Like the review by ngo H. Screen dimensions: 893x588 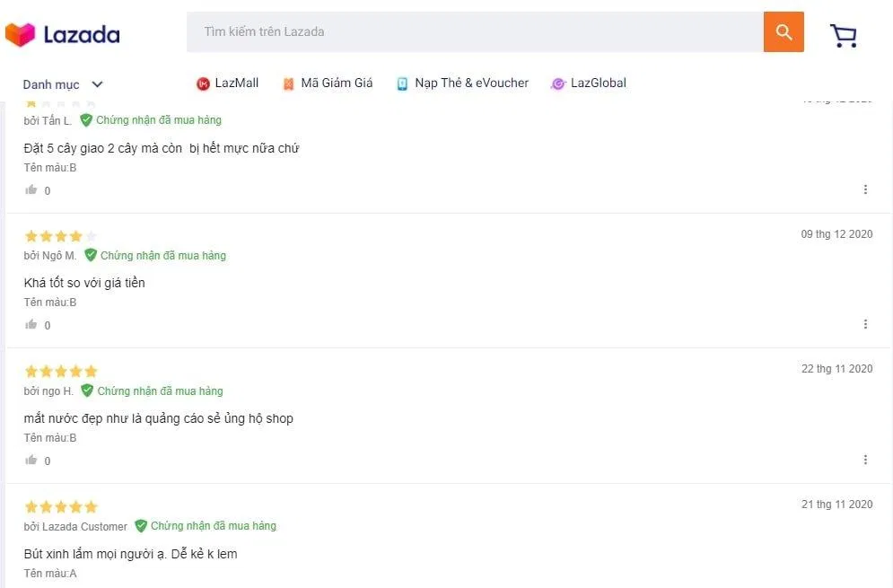(31, 461)
